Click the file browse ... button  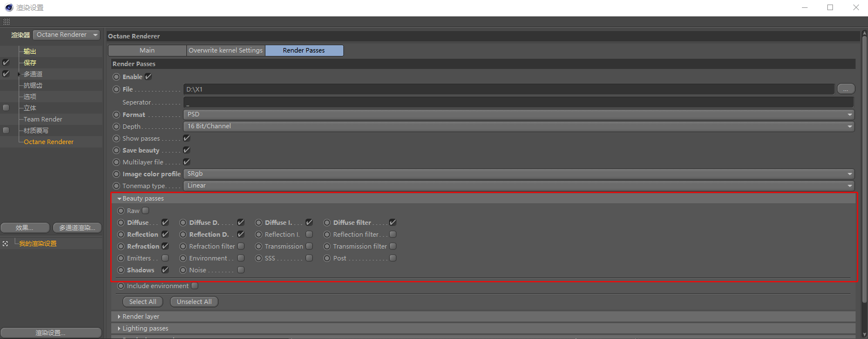(845, 89)
